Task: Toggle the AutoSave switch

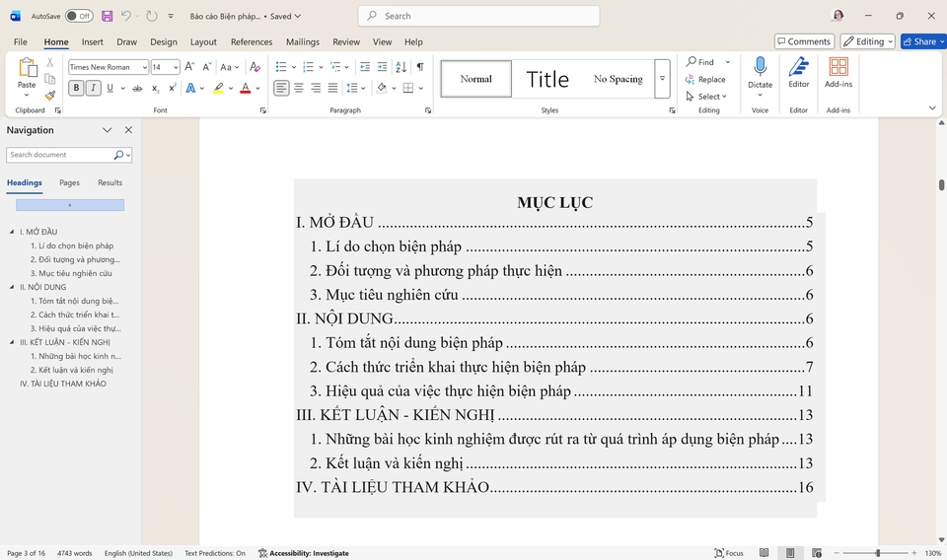Action: click(79, 16)
